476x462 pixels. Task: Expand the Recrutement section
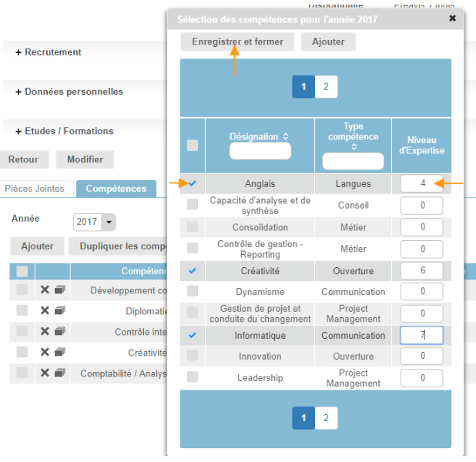[48, 52]
